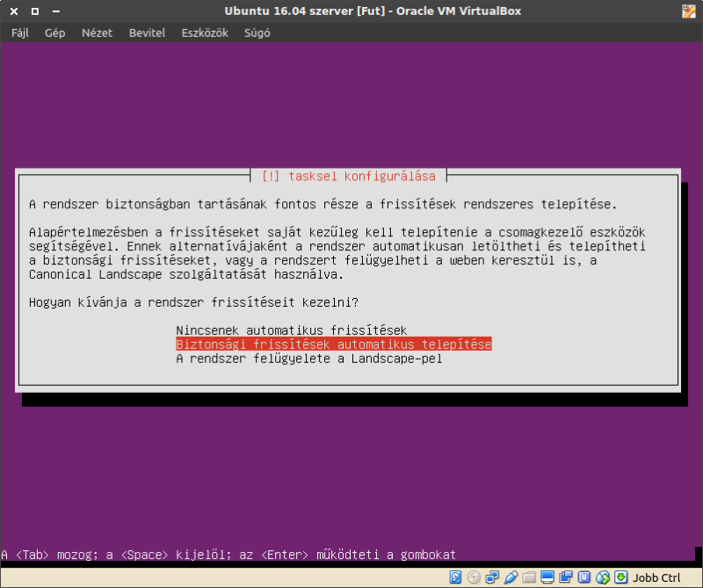
Task: Click the 'Jobb Ctrl' host key label
Action: point(656,577)
